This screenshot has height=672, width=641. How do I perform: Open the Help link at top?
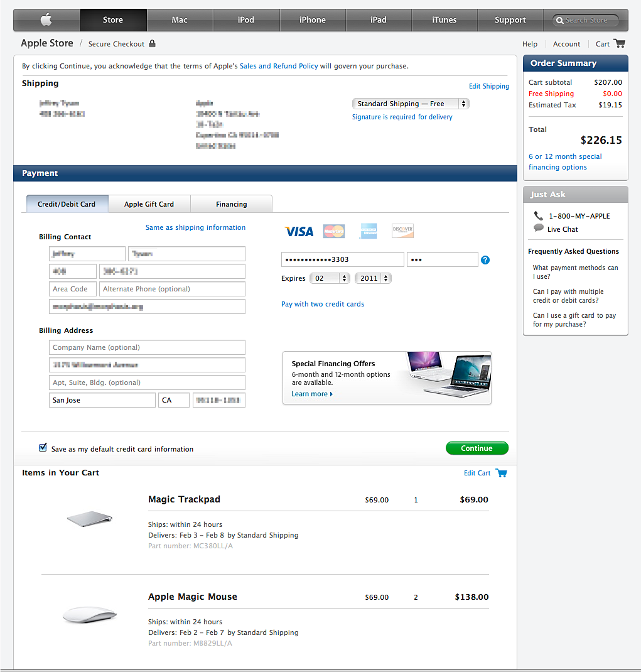tap(530, 44)
